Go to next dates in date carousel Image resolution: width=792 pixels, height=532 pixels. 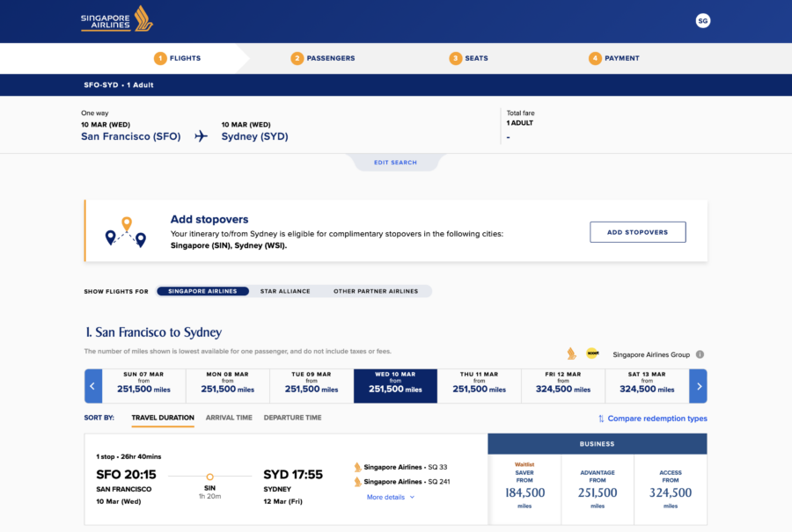point(699,386)
